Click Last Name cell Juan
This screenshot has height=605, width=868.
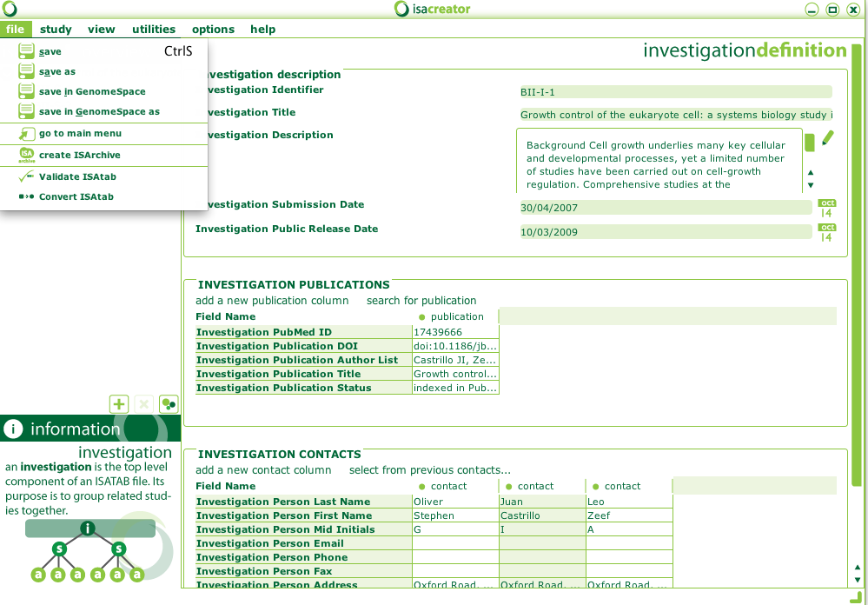coord(542,502)
